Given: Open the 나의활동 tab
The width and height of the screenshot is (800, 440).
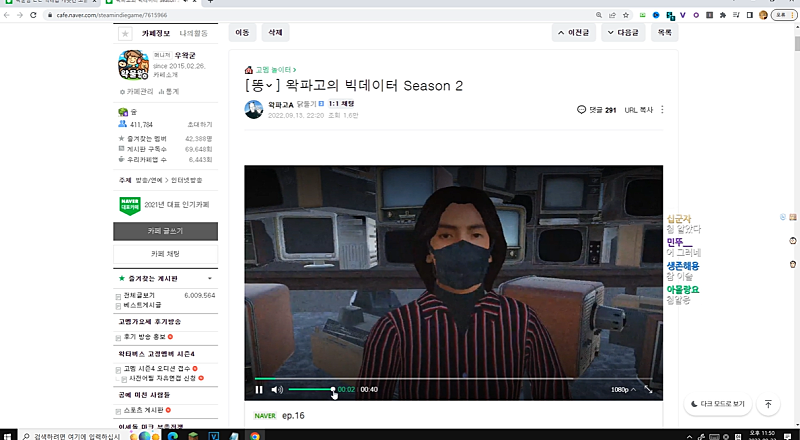Looking at the screenshot, I should [x=193, y=33].
